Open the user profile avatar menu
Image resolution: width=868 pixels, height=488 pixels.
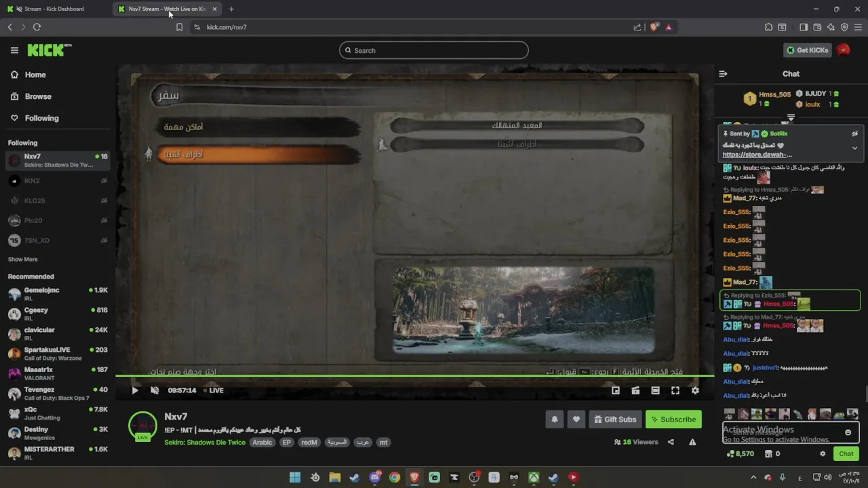[844, 50]
